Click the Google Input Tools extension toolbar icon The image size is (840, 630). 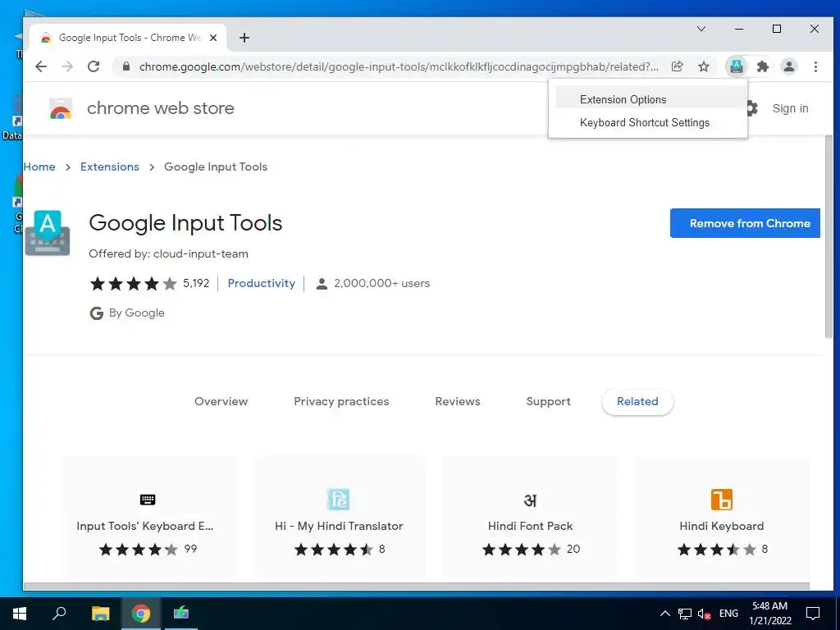point(737,66)
